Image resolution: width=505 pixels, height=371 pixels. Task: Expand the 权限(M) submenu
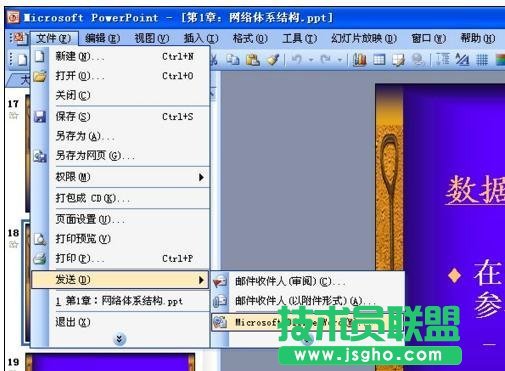pos(121,177)
